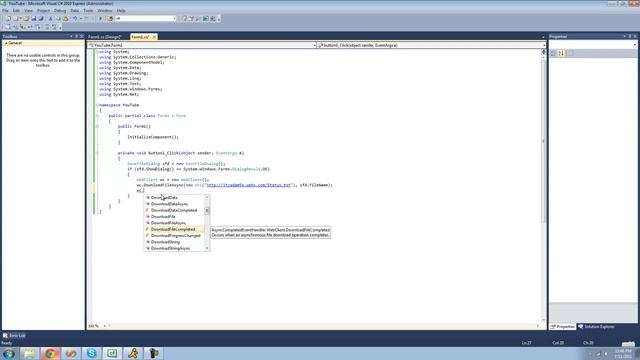The height and width of the screenshot is (360, 640).
Task: Collapse the Form1 class code block
Action: [97, 116]
